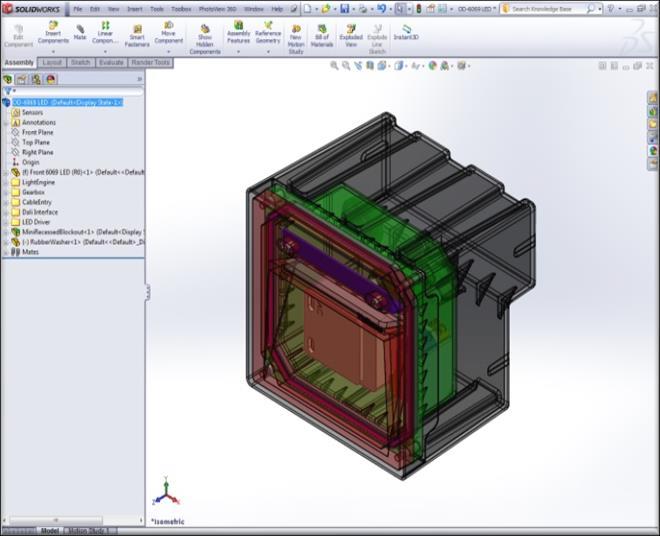Open the ConfigurationManager panel tab
Viewport: 660px width, 536px height.
[36, 79]
